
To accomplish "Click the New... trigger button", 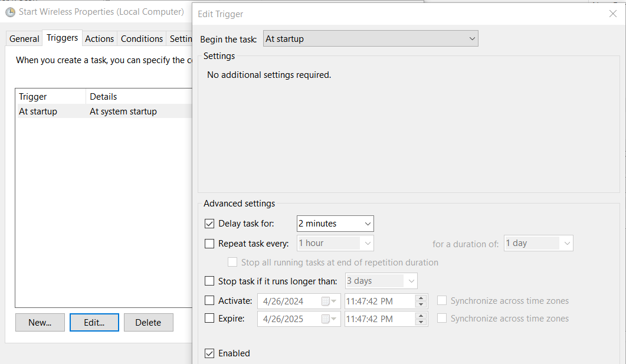I will click(40, 323).
